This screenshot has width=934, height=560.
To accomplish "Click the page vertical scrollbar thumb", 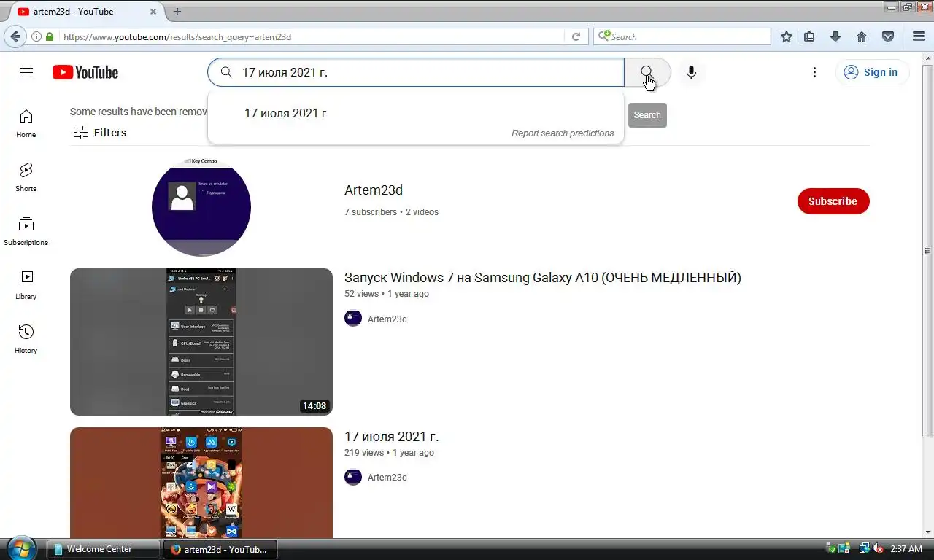I will coord(927,250).
